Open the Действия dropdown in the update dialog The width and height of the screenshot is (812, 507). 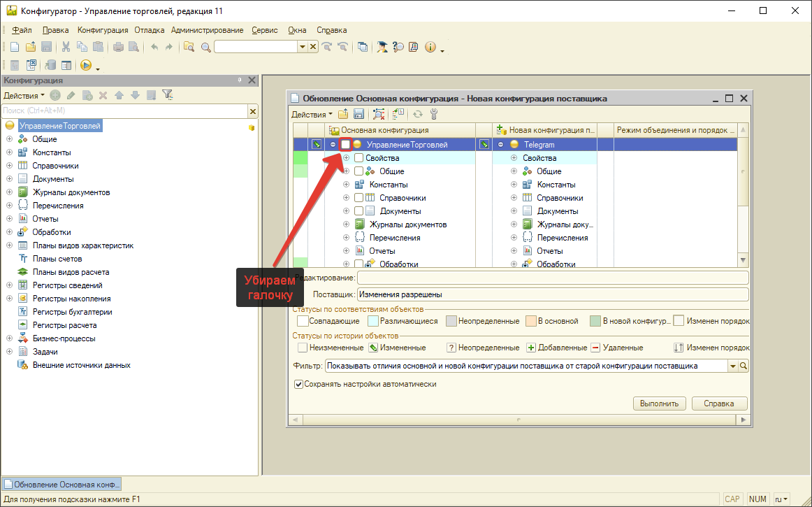(x=312, y=115)
